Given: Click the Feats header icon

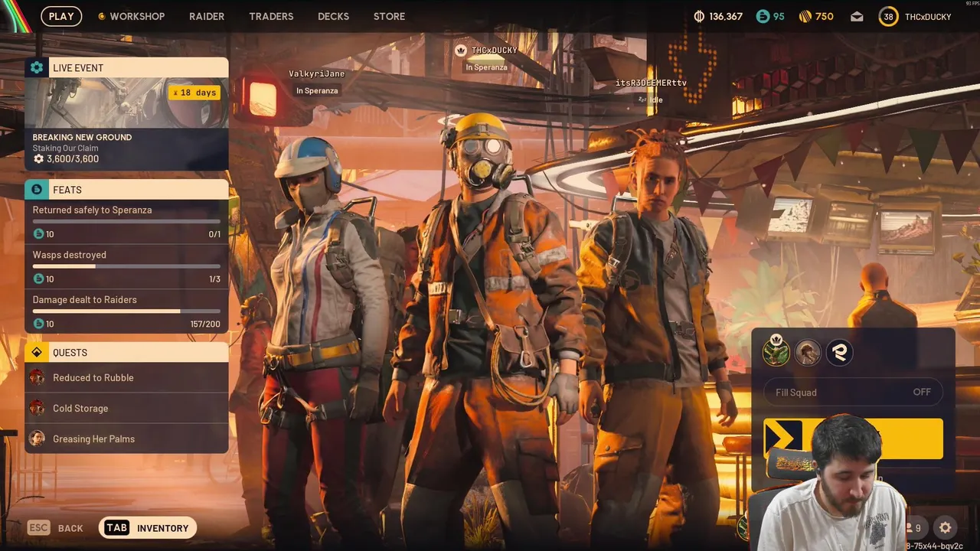Looking at the screenshot, I should 37,189.
